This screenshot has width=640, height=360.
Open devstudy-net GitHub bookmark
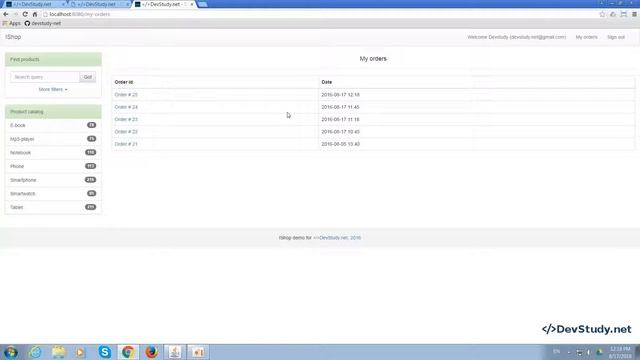coord(43,23)
